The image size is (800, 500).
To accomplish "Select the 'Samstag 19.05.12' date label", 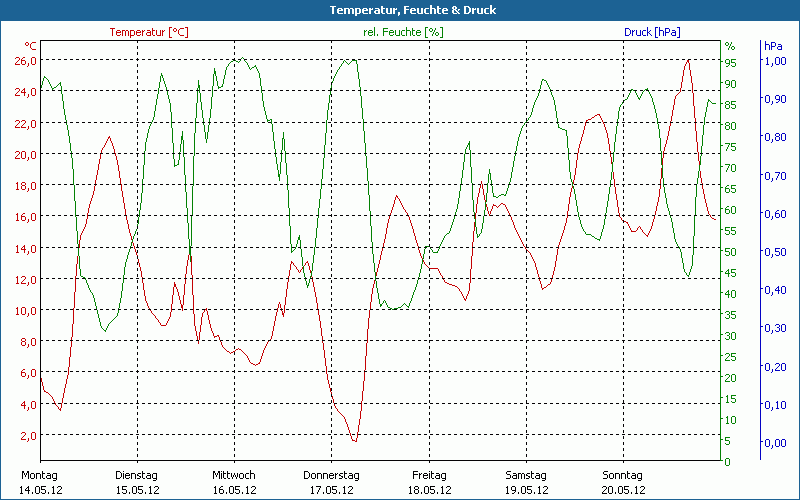I will 525,482.
